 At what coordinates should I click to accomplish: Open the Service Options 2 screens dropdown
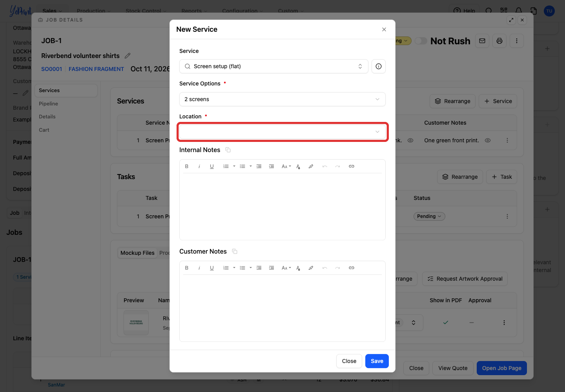click(282, 99)
